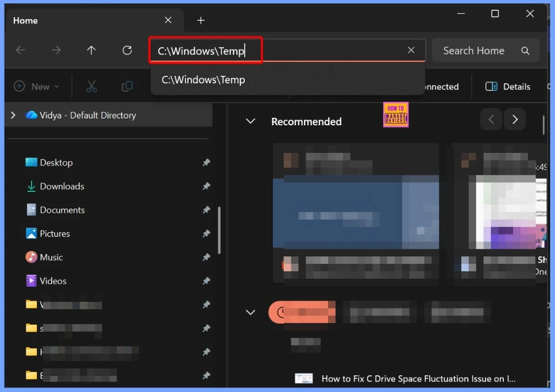Expand Vidya - Default Directory tree node
555x392 pixels.
[x=13, y=115]
